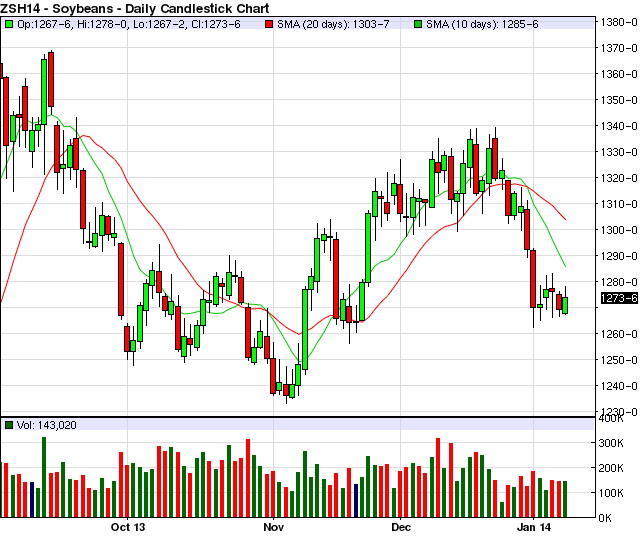Image resolution: width=640 pixels, height=536 pixels.
Task: Click the tallest green volume bar in September
Action: click(44, 477)
